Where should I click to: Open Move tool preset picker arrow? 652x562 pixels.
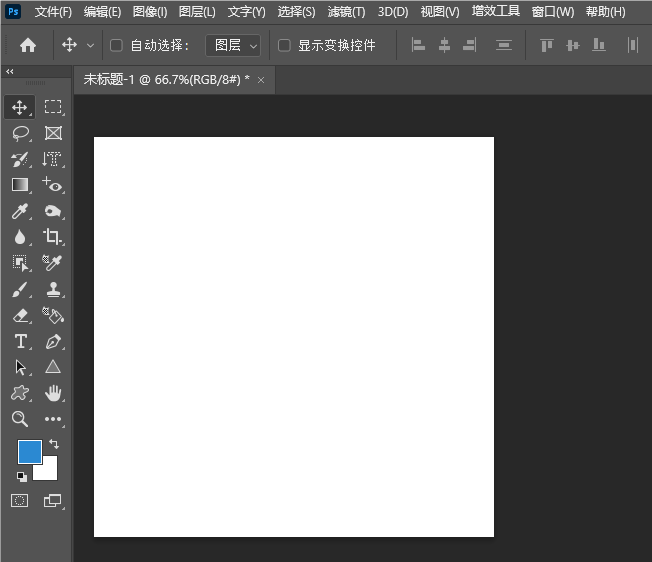pos(90,45)
